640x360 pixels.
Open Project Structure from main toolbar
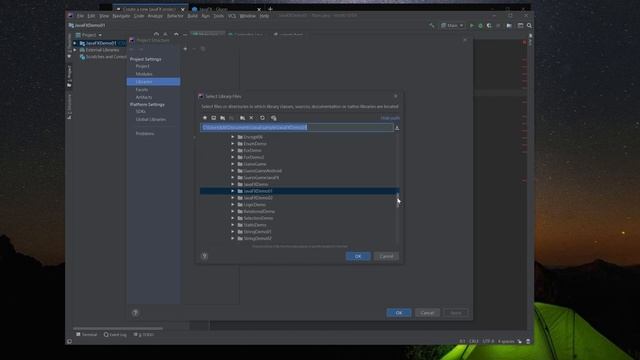[509, 26]
